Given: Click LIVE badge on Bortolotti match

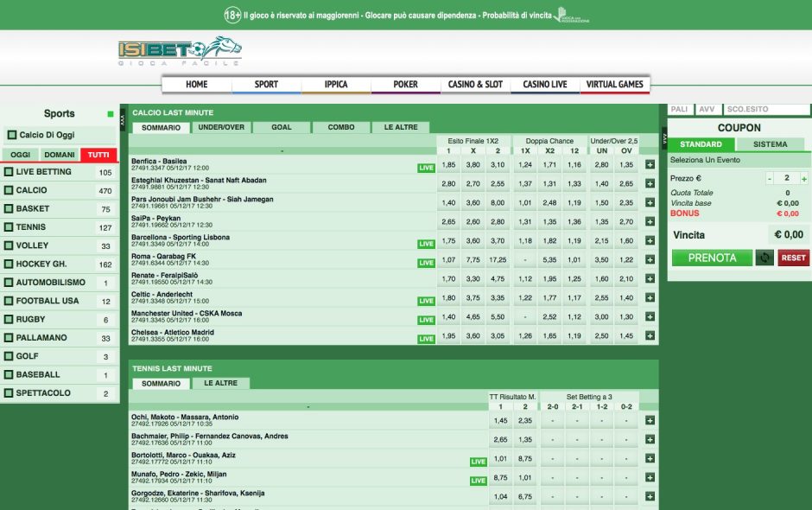Looking at the screenshot, I should click(x=478, y=462).
